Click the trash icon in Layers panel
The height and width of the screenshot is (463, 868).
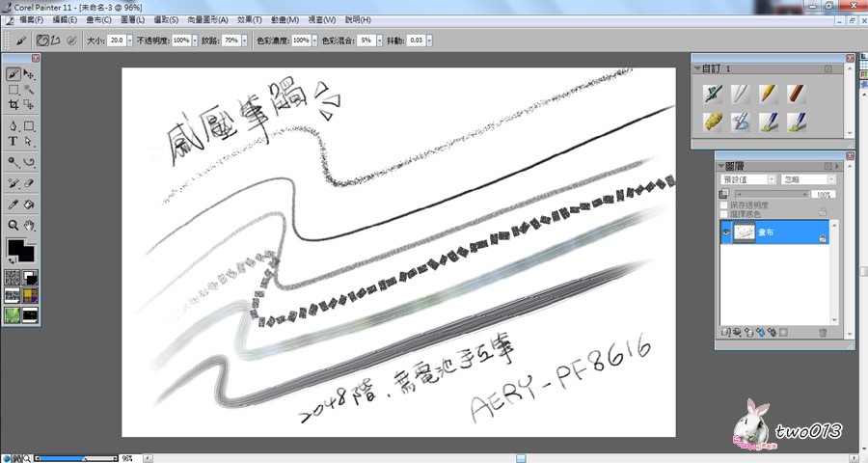(x=823, y=332)
